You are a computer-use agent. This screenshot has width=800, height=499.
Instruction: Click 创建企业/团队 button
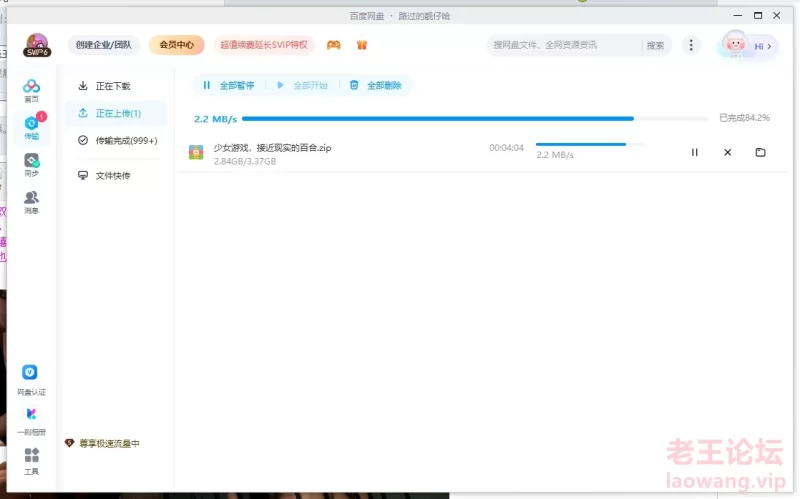(104, 45)
